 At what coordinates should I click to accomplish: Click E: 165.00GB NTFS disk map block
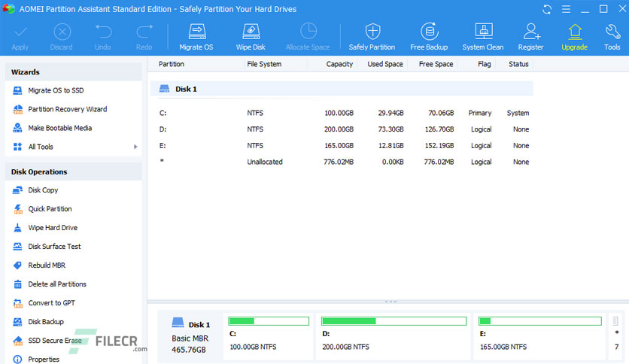[539, 337]
